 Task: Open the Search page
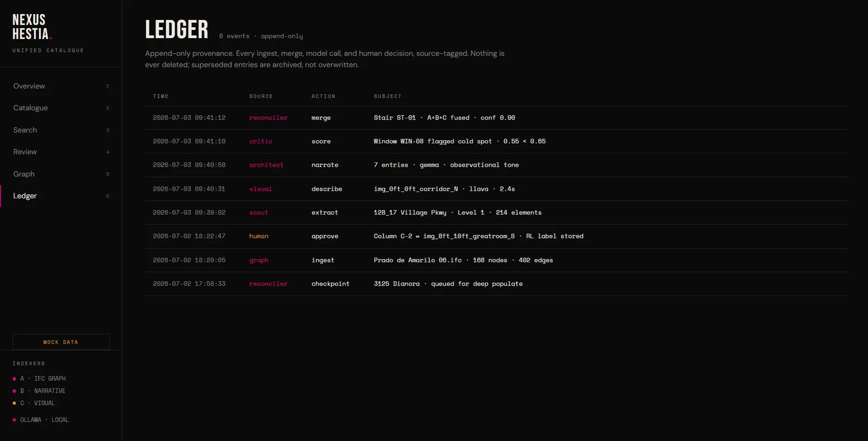tap(61, 130)
